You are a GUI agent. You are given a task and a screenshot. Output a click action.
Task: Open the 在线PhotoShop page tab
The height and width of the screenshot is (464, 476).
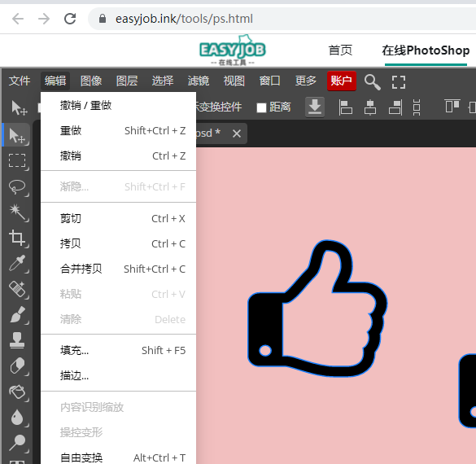426,50
